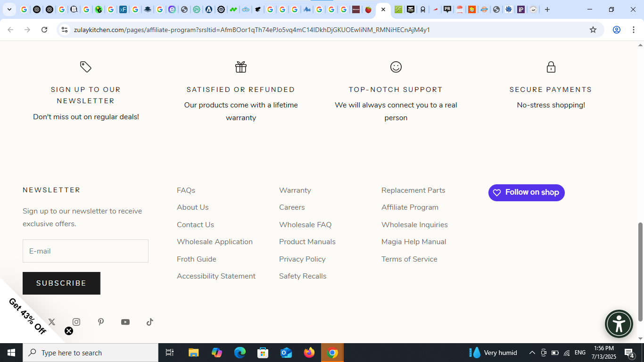This screenshot has width=644, height=362.
Task: Select the "Top-Notch Support" heading
Action: (396, 90)
